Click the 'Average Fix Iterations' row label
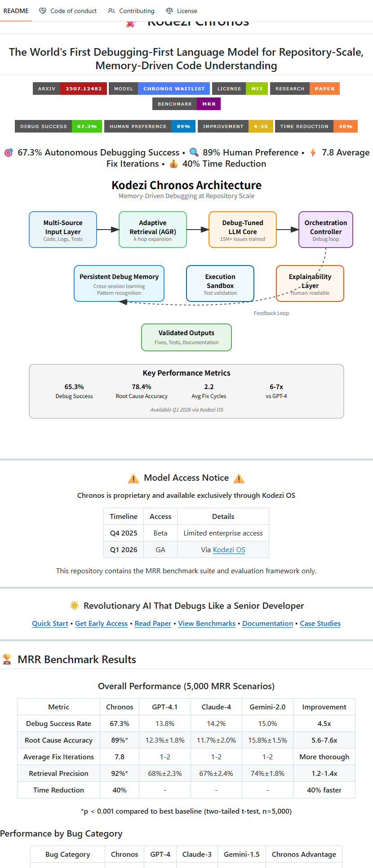 (58, 757)
